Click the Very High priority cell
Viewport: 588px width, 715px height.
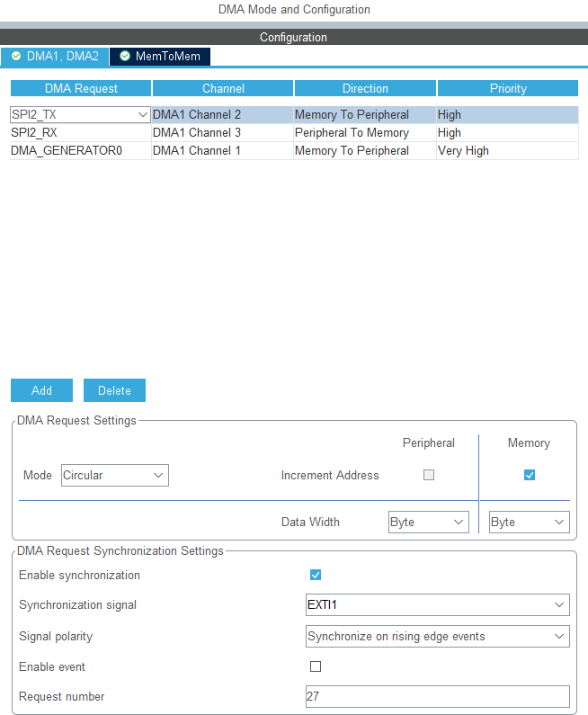pos(507,151)
